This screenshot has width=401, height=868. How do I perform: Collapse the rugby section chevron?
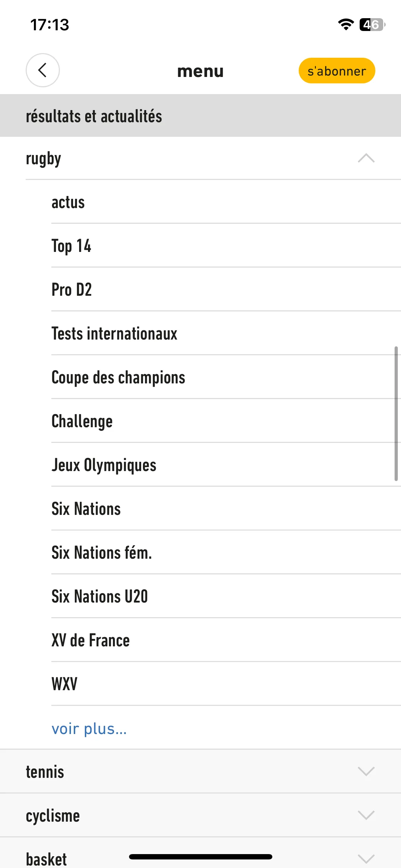366,158
